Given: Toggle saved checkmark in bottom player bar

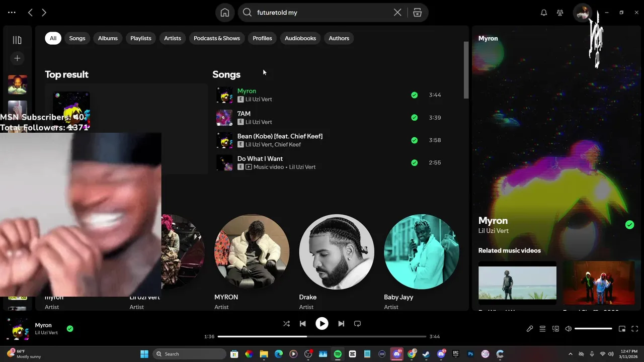Looking at the screenshot, I should [x=70, y=329].
